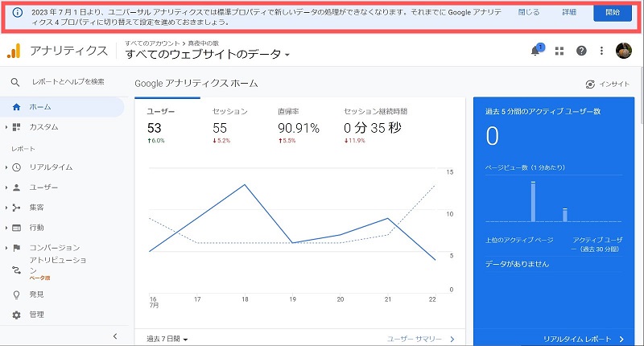This screenshot has height=346, width=644.
Task: Open the notifications bell
Action: [535, 51]
